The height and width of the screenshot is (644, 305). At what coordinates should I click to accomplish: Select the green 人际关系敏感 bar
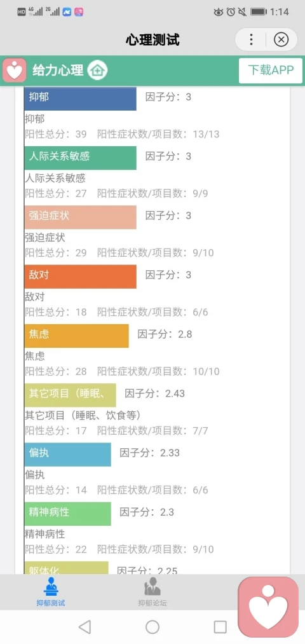tap(81, 158)
